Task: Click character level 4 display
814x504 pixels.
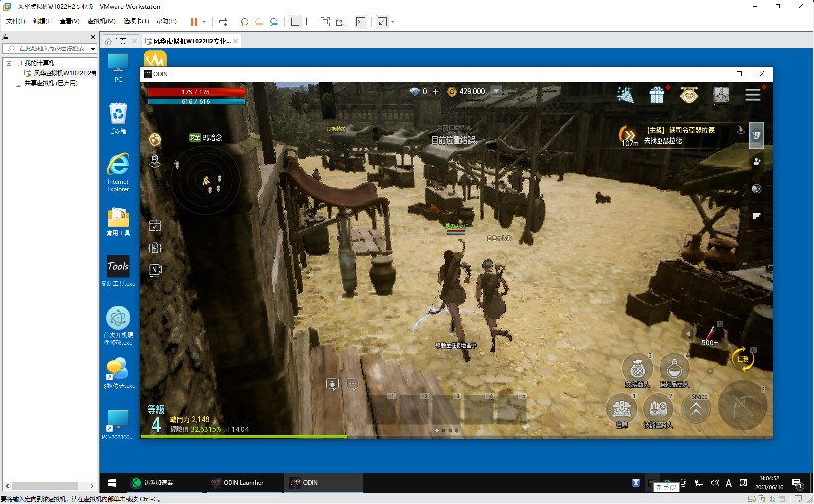Action: (155, 420)
